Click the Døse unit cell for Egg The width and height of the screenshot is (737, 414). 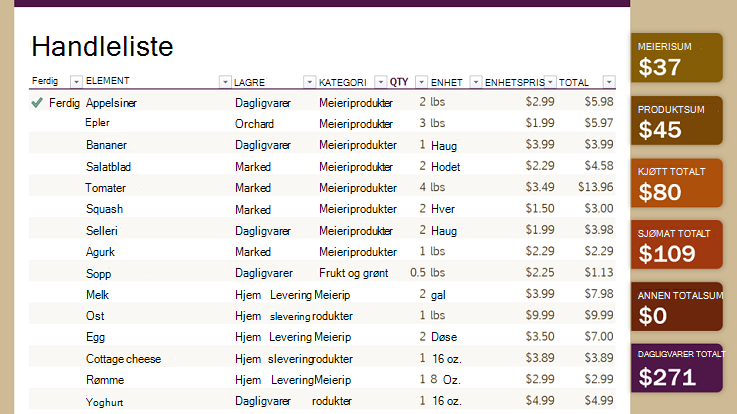click(444, 337)
